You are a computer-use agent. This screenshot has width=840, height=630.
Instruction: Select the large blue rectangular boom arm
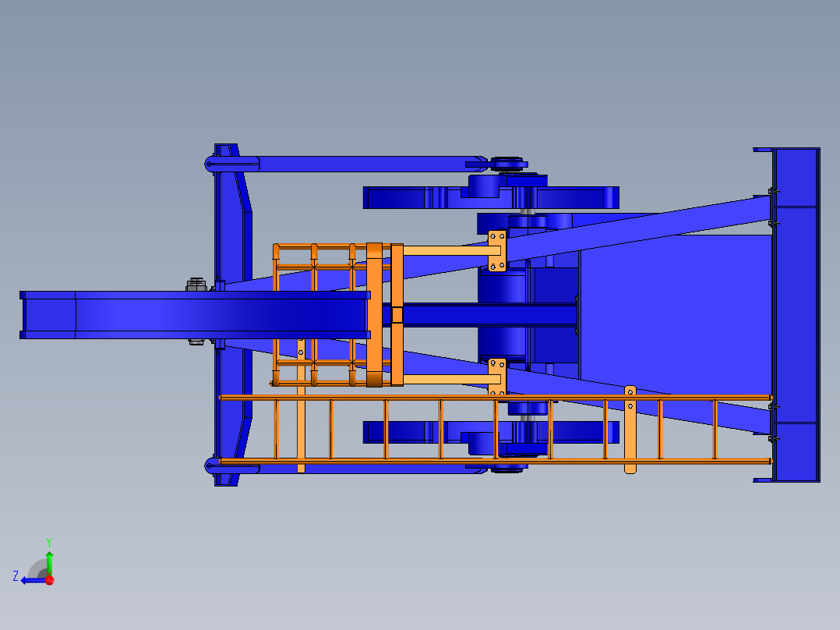click(195, 315)
